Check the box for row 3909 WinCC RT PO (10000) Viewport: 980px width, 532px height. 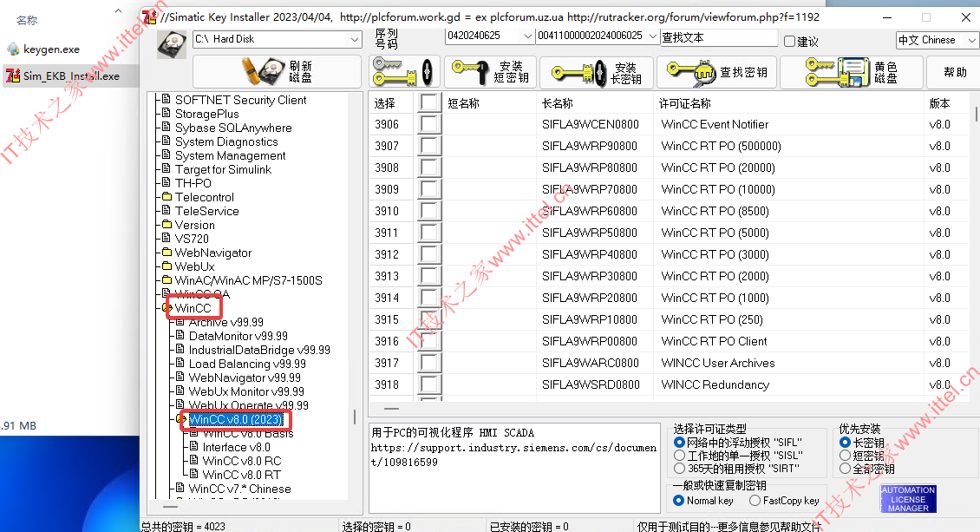pyautogui.click(x=430, y=189)
